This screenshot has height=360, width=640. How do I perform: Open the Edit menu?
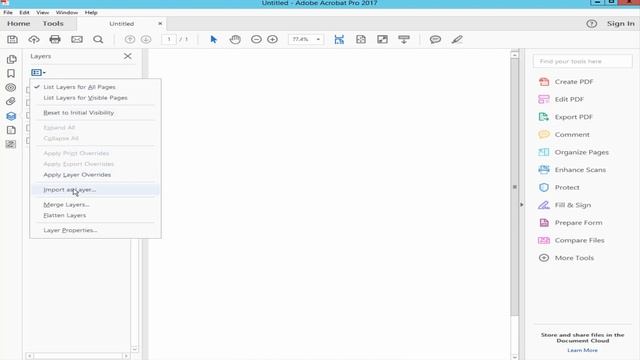click(24, 13)
